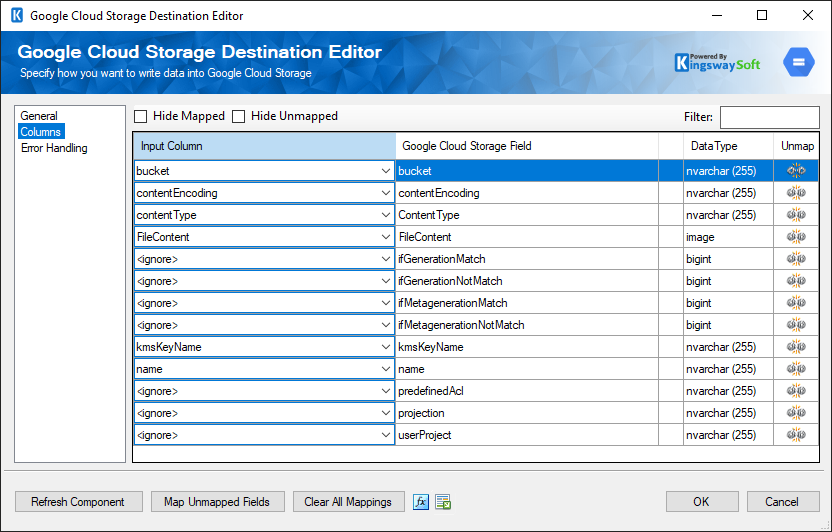
Task: Click the KingswaySoft logo
Action: (x=717, y=63)
